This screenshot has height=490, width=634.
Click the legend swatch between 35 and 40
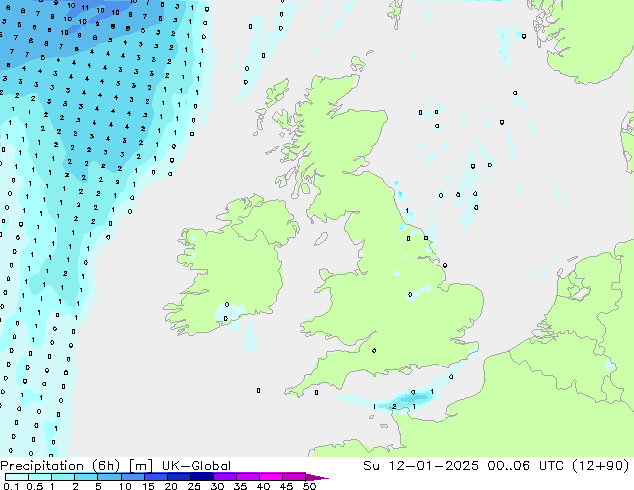247,477
